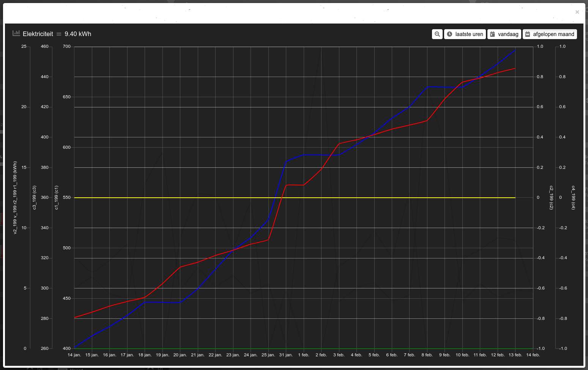Click the '8 feb.' date label
The height and width of the screenshot is (370, 588).
(x=427, y=355)
